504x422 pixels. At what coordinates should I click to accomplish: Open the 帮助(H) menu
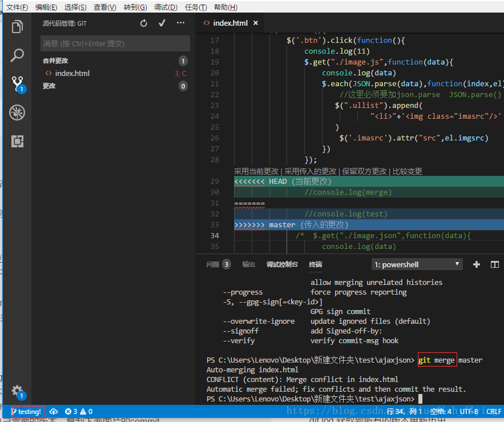click(225, 7)
